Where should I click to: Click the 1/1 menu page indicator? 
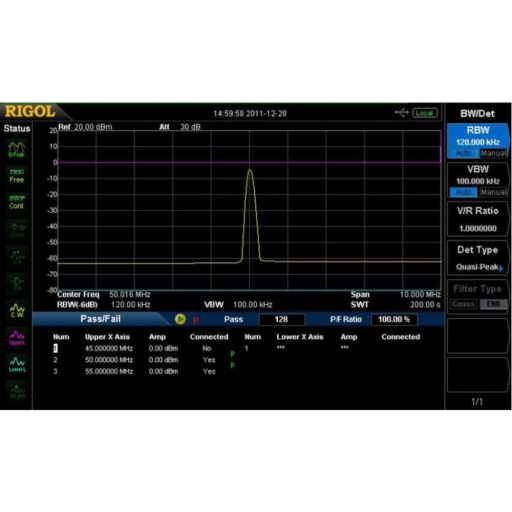pyautogui.click(x=477, y=402)
